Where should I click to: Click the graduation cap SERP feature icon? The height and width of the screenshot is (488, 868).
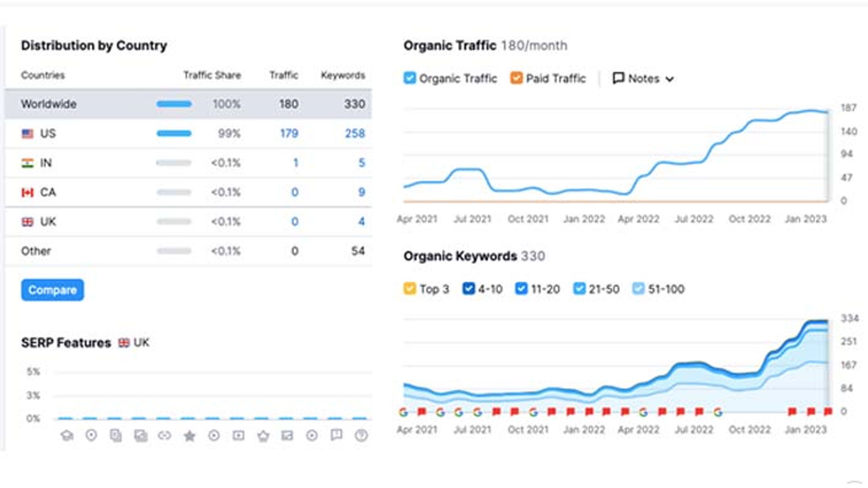(x=67, y=435)
